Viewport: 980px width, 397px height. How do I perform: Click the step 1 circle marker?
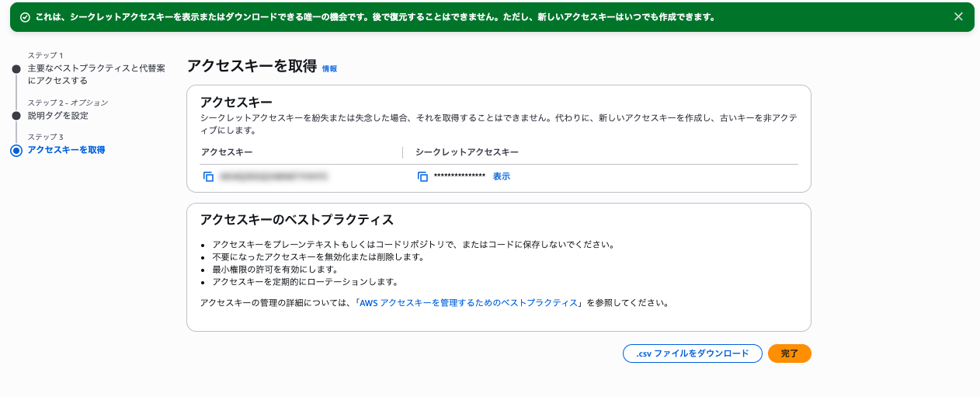point(16,69)
